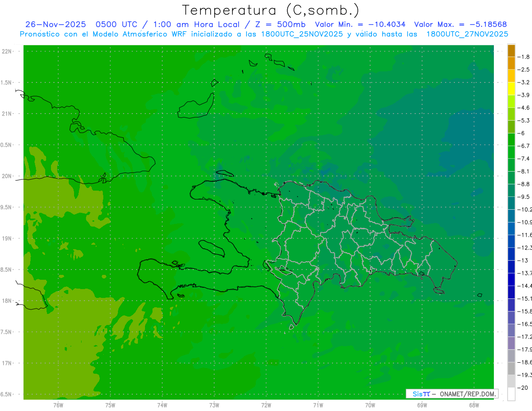Click the "9.5N" latitude axis label
Viewport: 532px width, 411px height.
6,207
